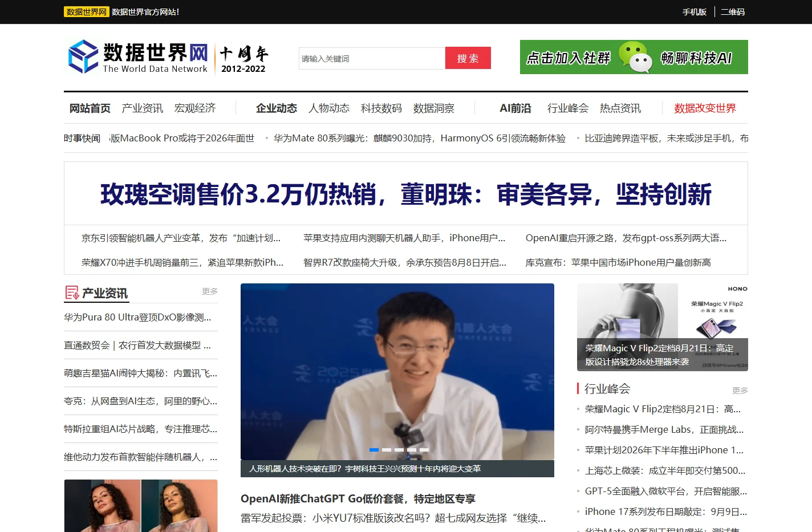Click the 点击加入社群 green banner
The height and width of the screenshot is (532, 812).
click(x=634, y=57)
